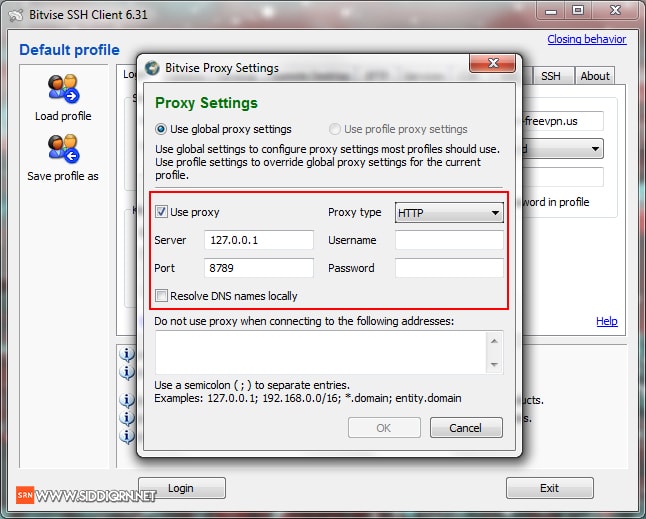Click the proxy Username input field

point(449,240)
